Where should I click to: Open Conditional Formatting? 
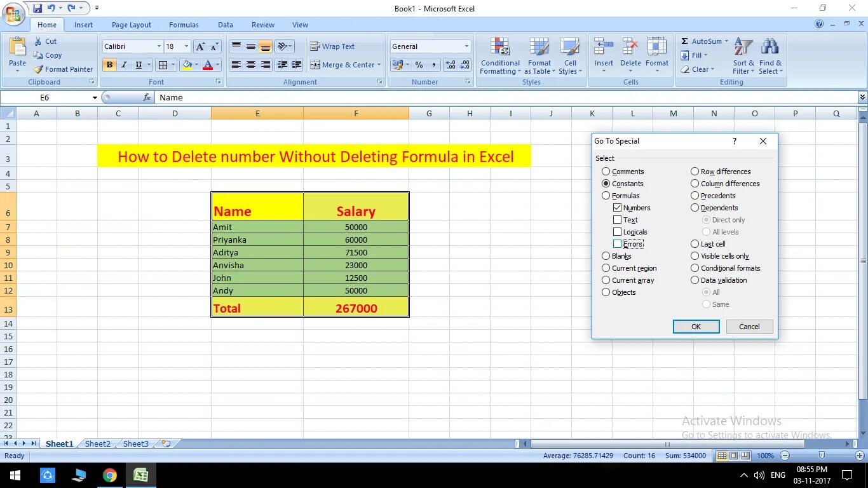500,56
